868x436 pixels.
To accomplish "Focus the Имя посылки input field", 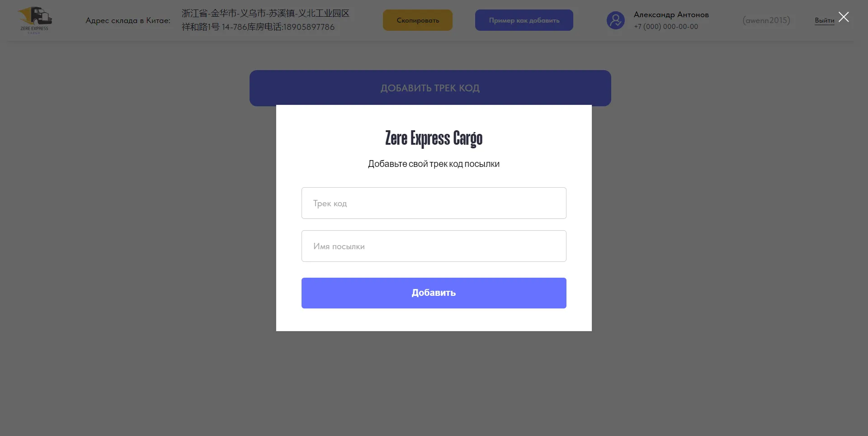I will pos(434,246).
